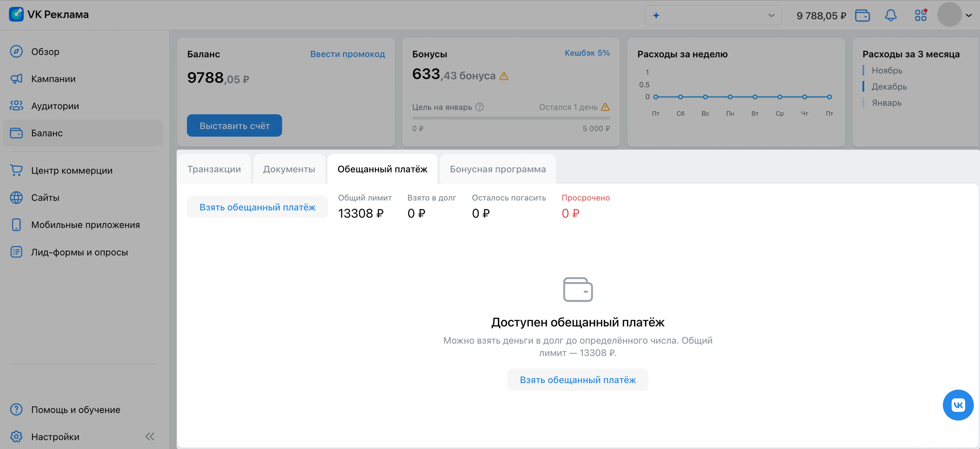Click the bonus warning triangle icon
Screen dimensions: 980x449
[x=504, y=76]
